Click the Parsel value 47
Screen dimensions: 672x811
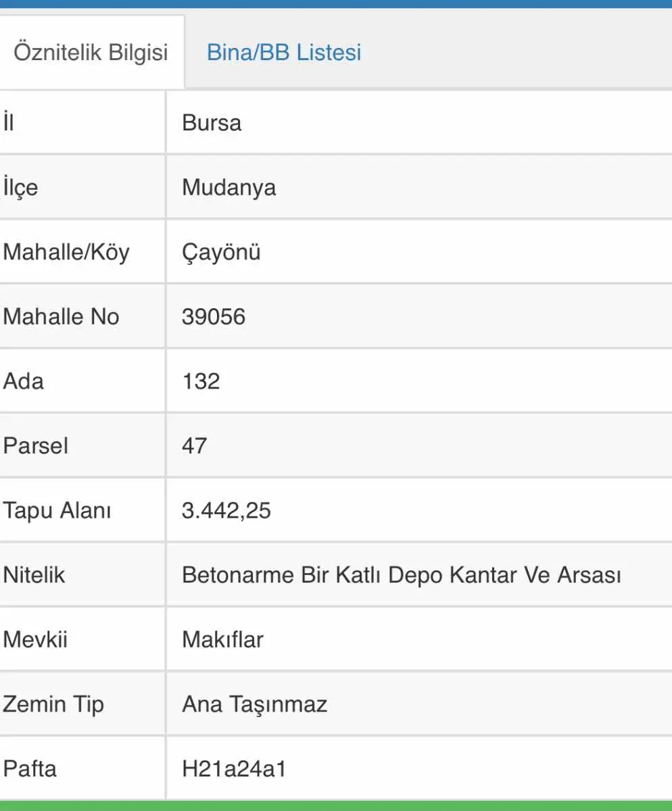pyautogui.click(x=195, y=445)
